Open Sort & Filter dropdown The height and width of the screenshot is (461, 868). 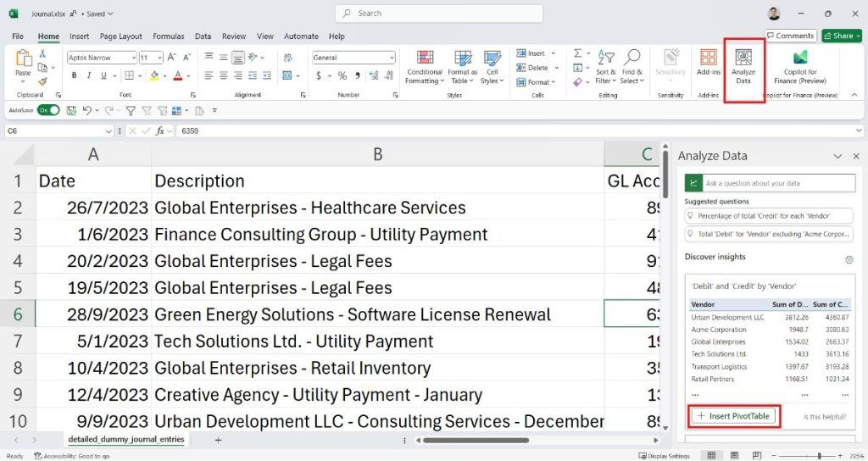[x=605, y=67]
